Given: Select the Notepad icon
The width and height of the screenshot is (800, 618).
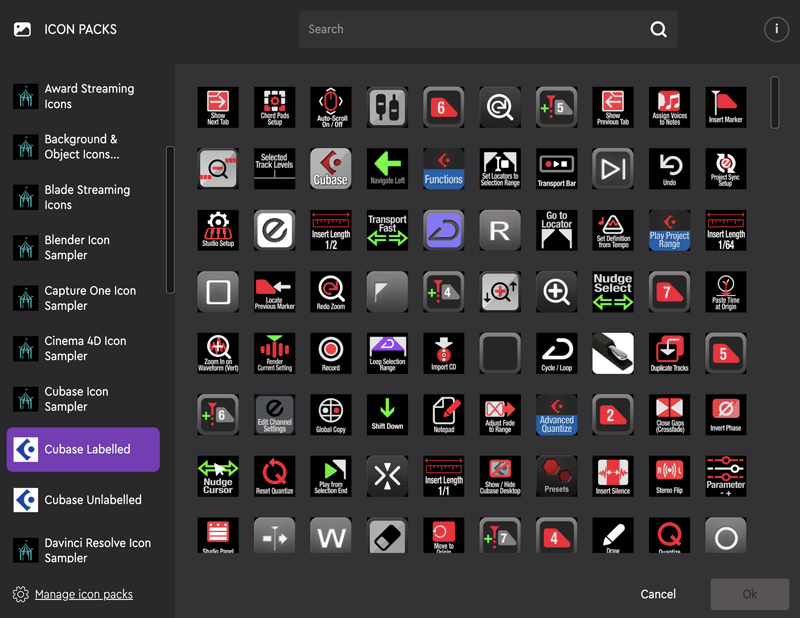Looking at the screenshot, I should (x=444, y=414).
